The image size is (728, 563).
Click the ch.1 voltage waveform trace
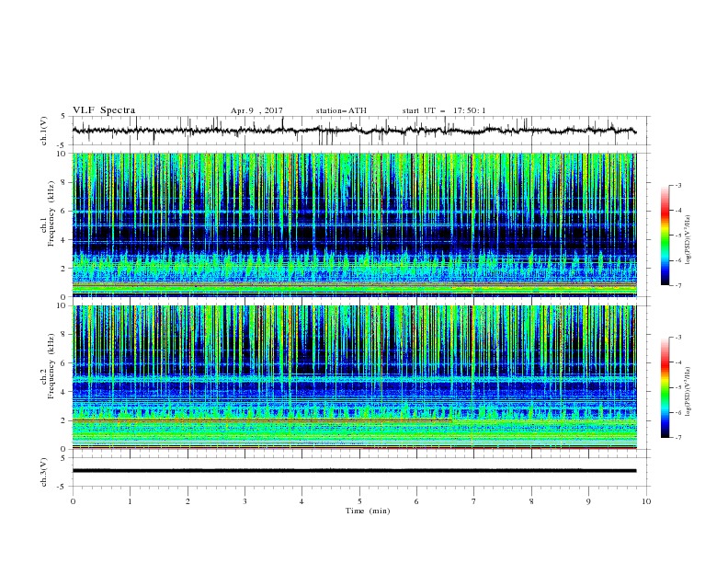(354, 131)
